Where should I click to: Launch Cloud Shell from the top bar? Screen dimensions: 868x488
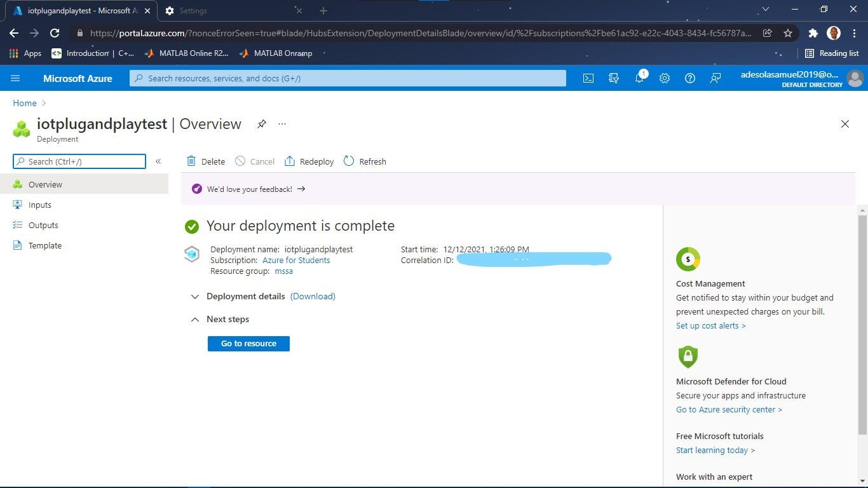coord(588,78)
